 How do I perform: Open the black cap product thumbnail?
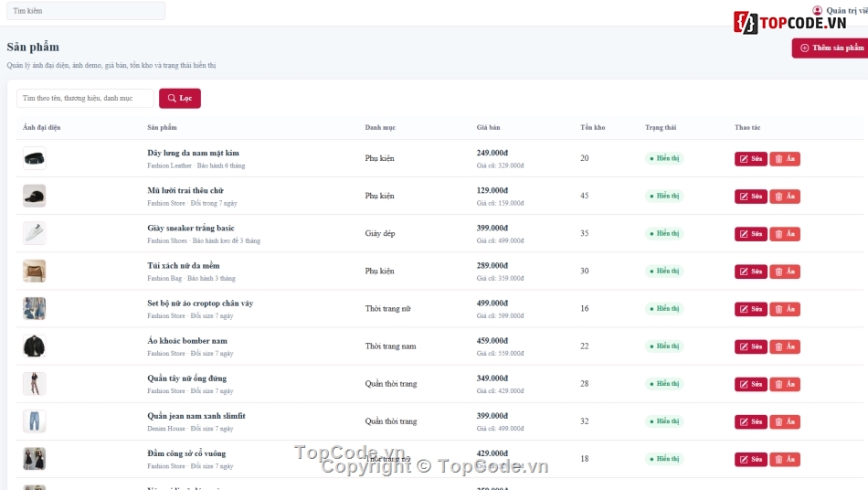(x=35, y=196)
